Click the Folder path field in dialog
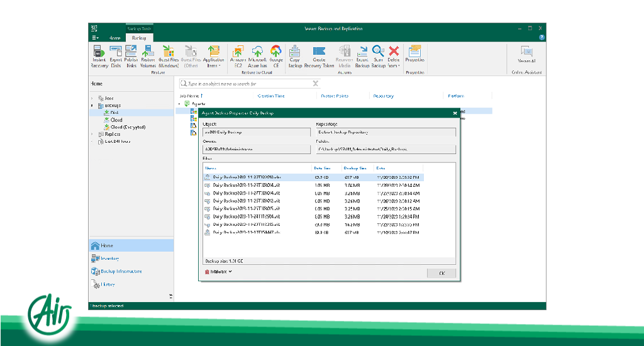 coord(386,150)
